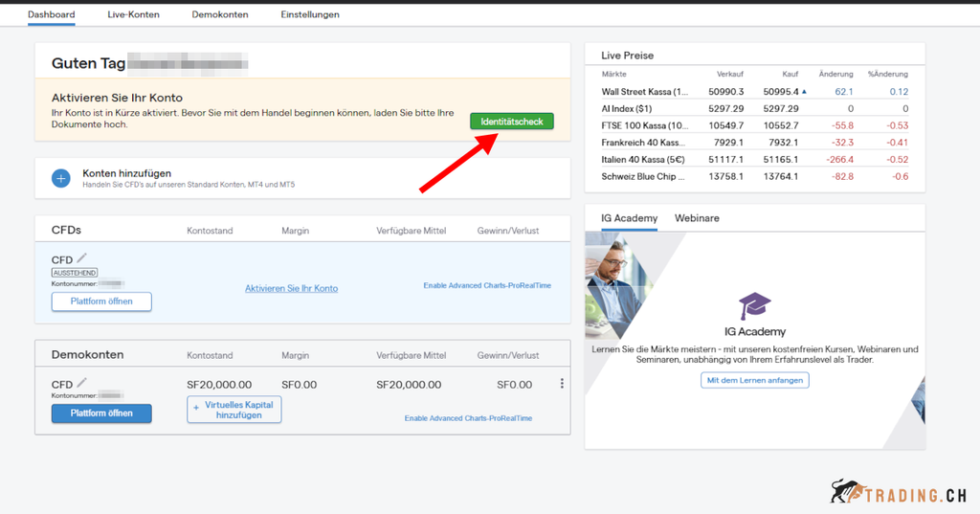Open the Dashboard tab
980x514 pixels.
[x=52, y=14]
